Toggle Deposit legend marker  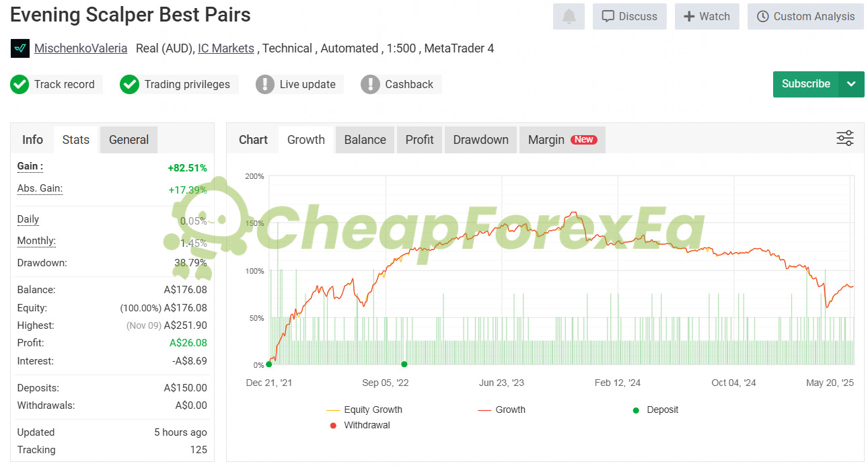[x=655, y=409]
